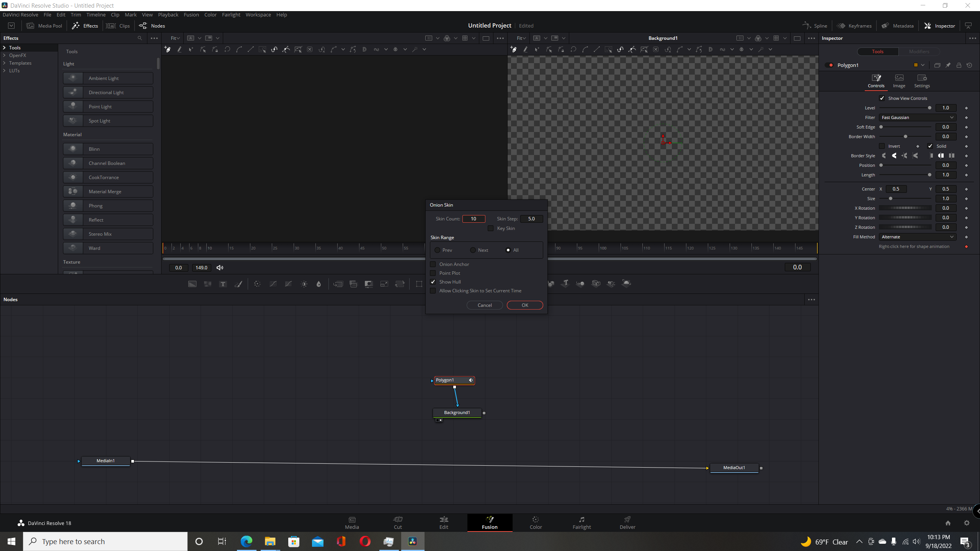
Task: Click the Matte Control tool icon
Action: tap(369, 284)
